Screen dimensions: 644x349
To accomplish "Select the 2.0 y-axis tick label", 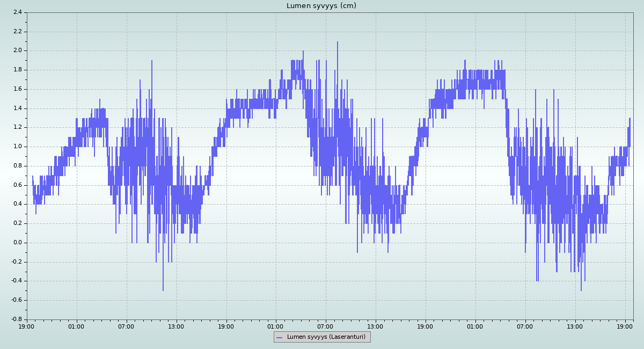I will (x=17, y=50).
